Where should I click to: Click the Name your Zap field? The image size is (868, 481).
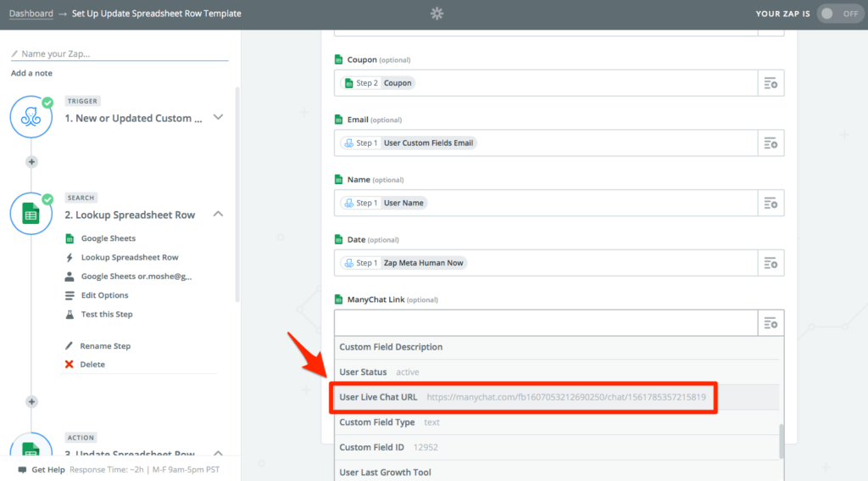click(120, 53)
